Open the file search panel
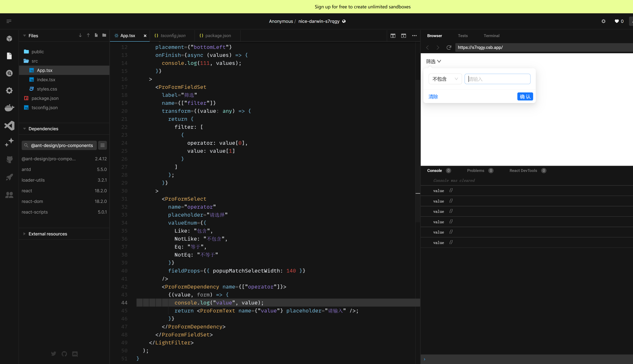This screenshot has height=364, width=633. click(x=9, y=73)
